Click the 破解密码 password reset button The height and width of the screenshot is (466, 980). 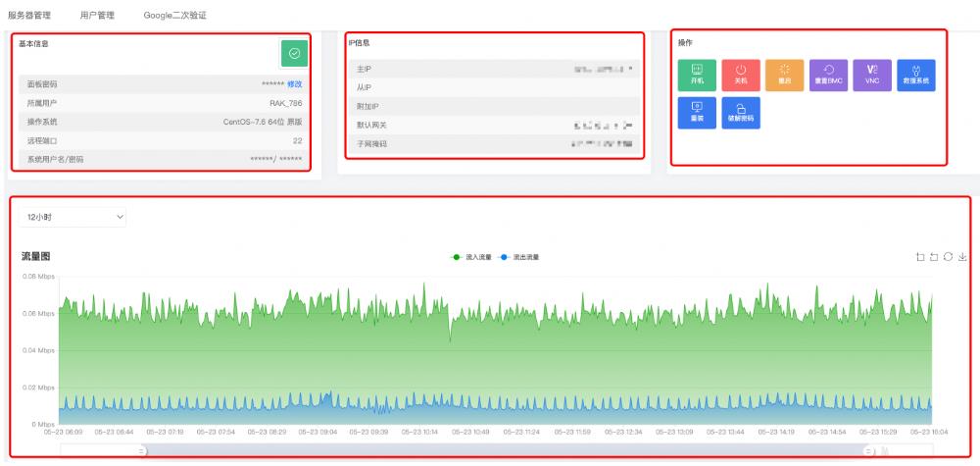pyautogui.click(x=741, y=112)
